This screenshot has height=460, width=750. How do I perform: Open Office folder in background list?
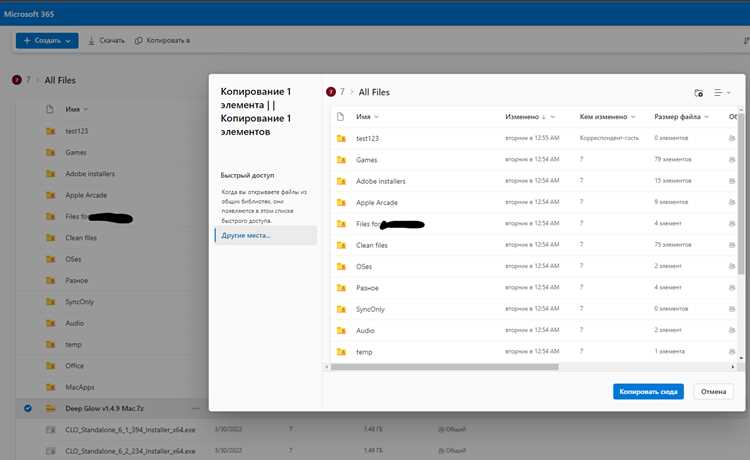[75, 365]
